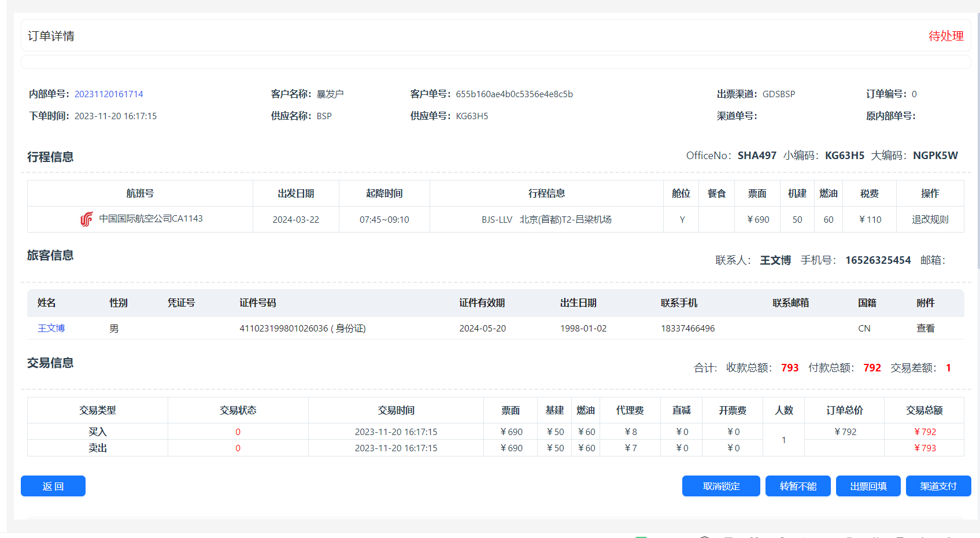Click customer name 暴发户

(330, 94)
